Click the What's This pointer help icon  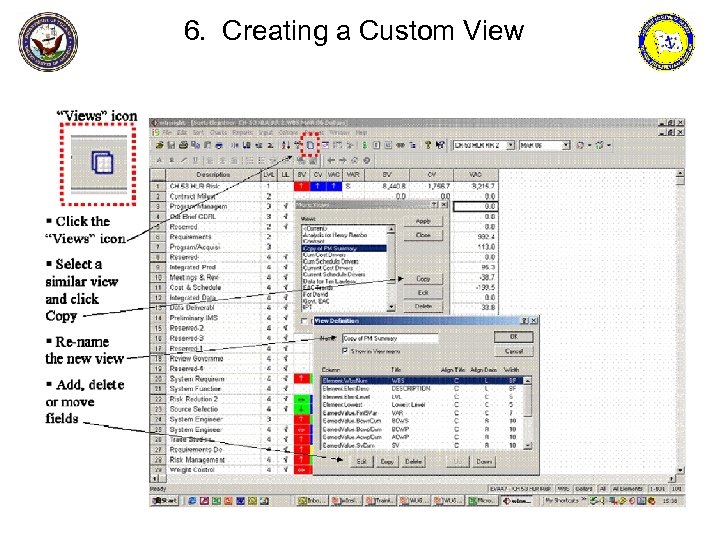[x=440, y=145]
